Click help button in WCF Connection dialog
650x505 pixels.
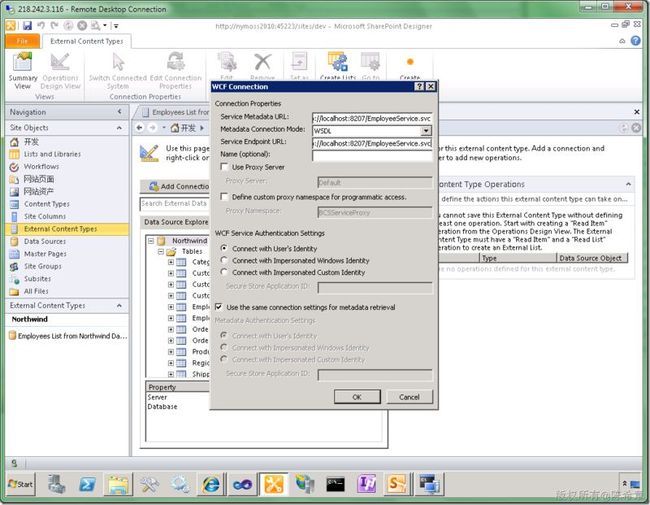coord(419,86)
